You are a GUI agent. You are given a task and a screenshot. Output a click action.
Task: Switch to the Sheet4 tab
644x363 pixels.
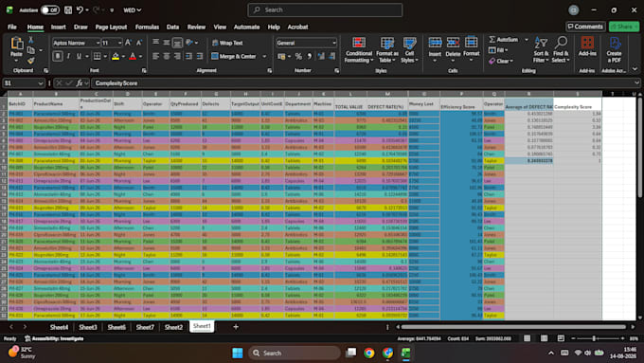tap(59, 327)
